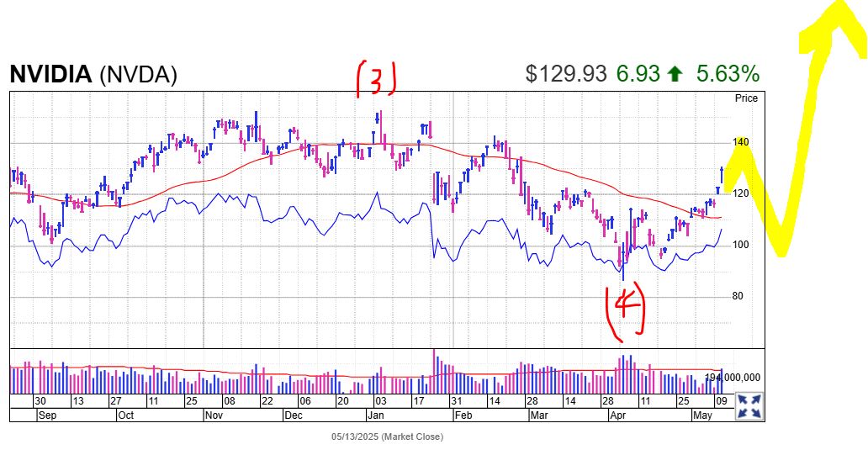This screenshot has height=455, width=868.
Task: Click the 5.63% percent change value
Action: (x=728, y=74)
